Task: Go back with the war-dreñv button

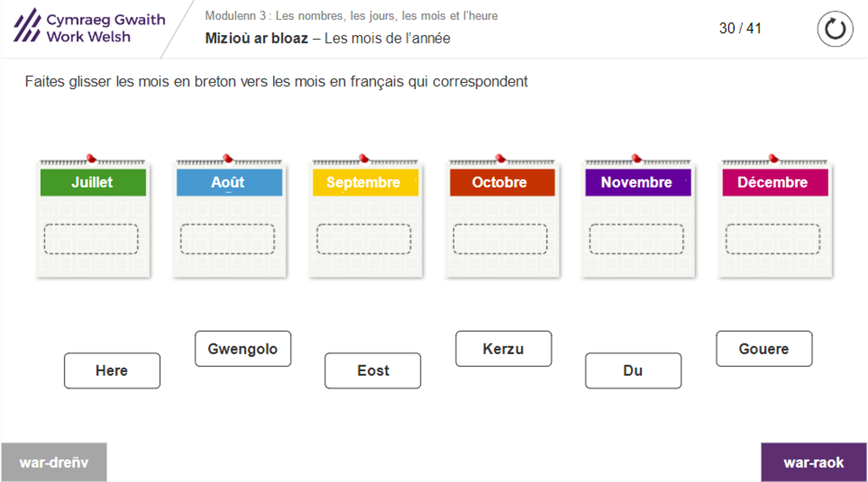Action: (54, 462)
